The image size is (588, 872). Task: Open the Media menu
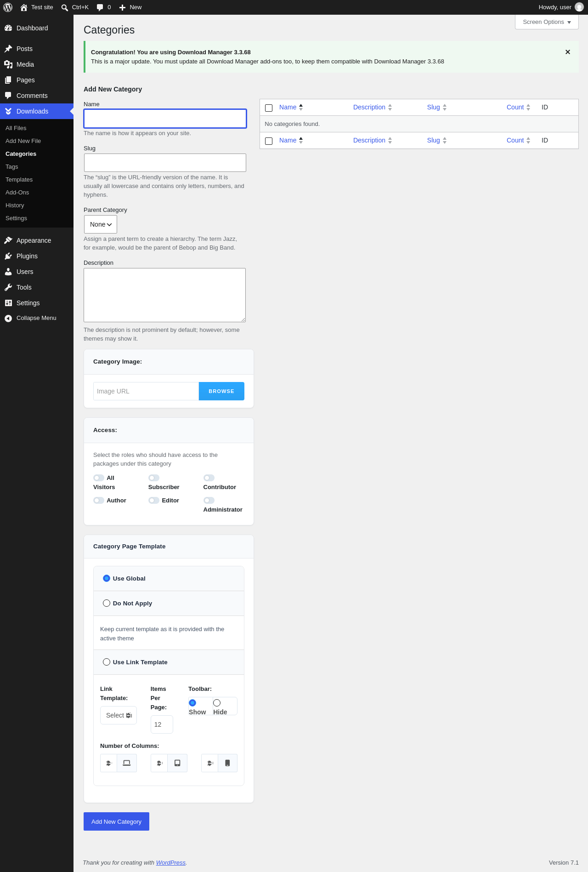(x=37, y=64)
